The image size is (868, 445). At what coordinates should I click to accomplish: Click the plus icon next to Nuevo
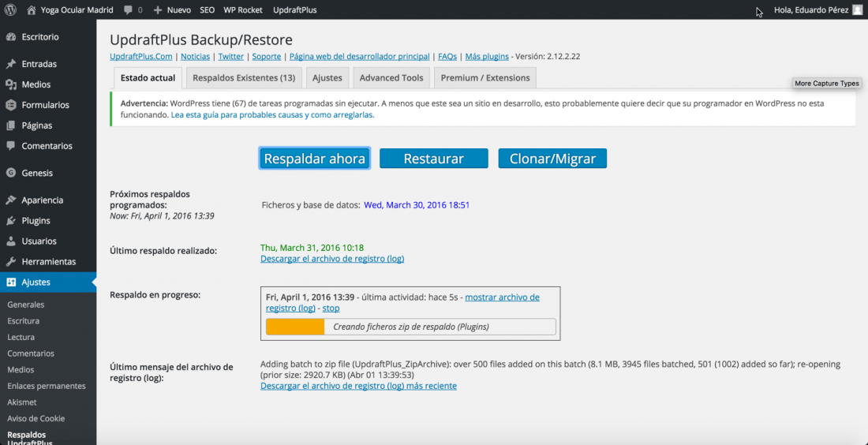[158, 10]
